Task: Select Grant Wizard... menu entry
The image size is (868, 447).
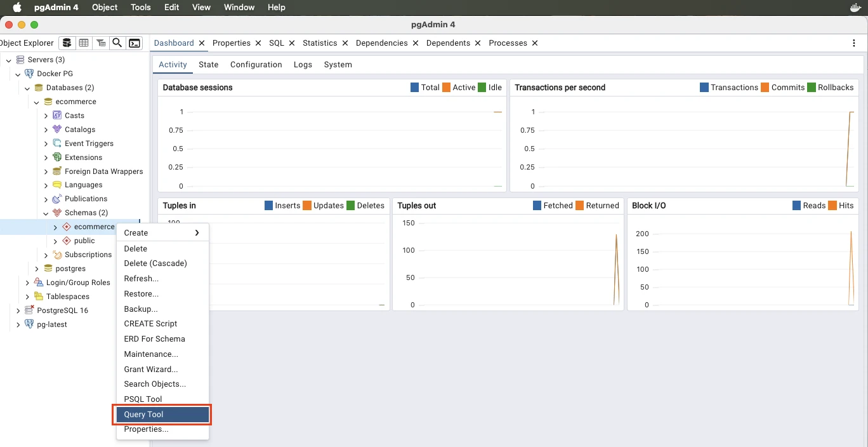Action: tap(162, 370)
